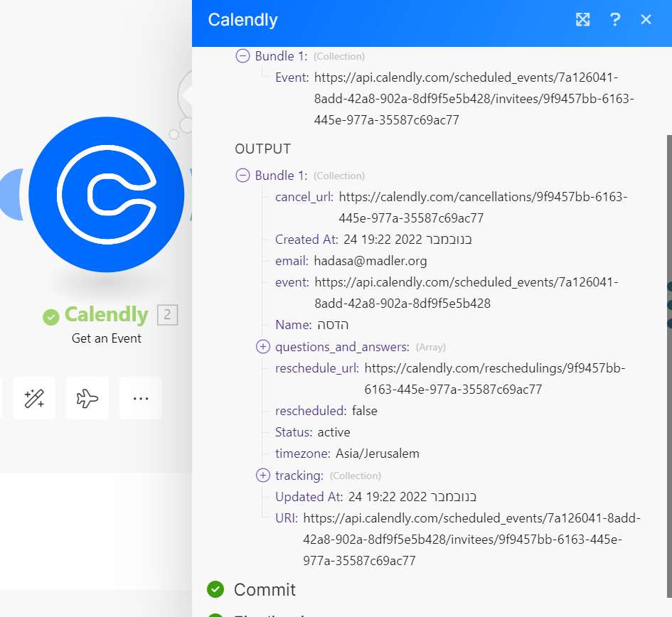Select the Commit log entry
The image size is (672, 617).
coord(265,589)
